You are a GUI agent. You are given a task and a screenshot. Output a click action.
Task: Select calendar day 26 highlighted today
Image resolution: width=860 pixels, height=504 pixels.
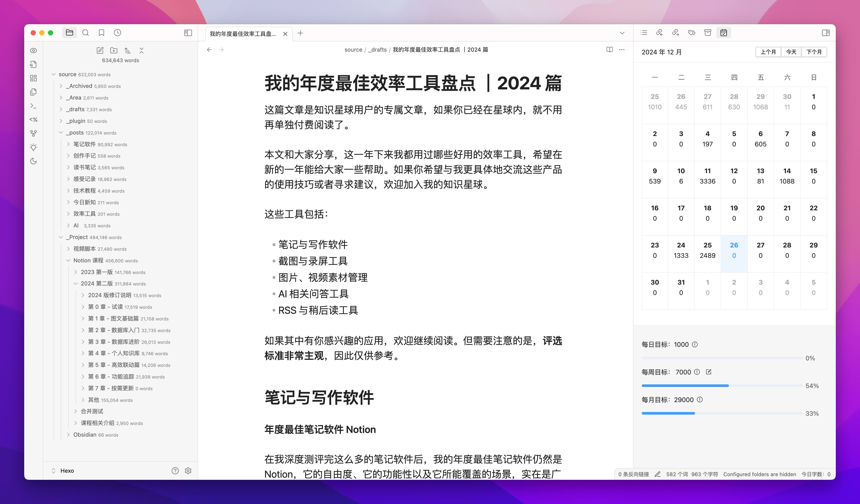click(x=734, y=254)
